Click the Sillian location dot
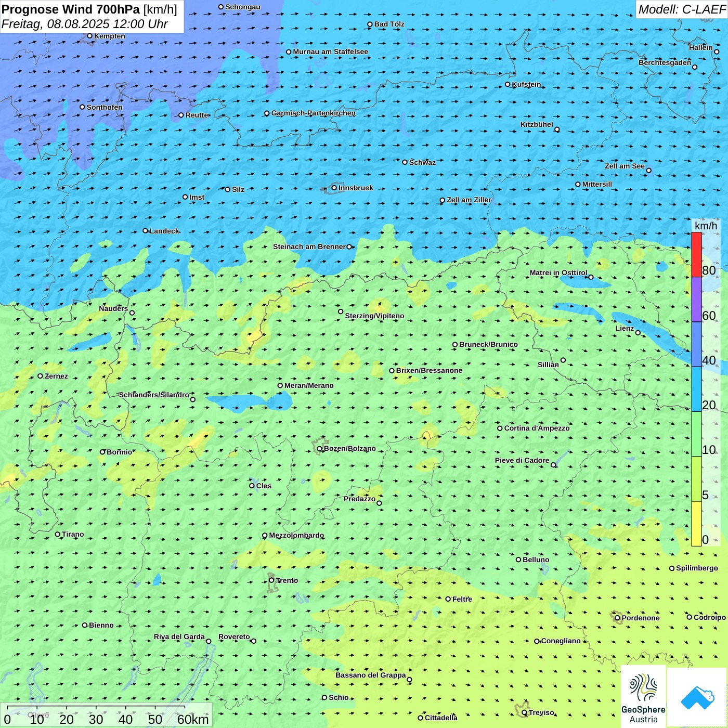This screenshot has width=728, height=728. click(x=563, y=360)
